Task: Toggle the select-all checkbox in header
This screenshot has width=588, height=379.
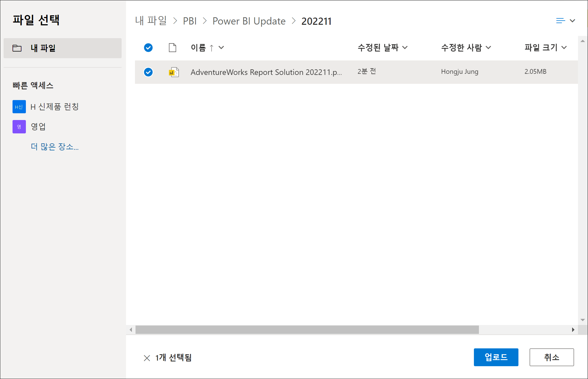Action: click(148, 48)
